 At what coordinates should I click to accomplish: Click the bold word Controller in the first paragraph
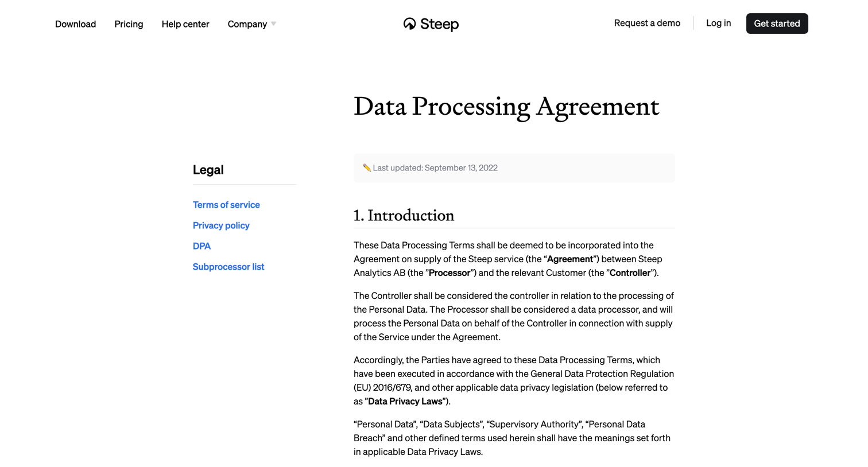tap(630, 273)
